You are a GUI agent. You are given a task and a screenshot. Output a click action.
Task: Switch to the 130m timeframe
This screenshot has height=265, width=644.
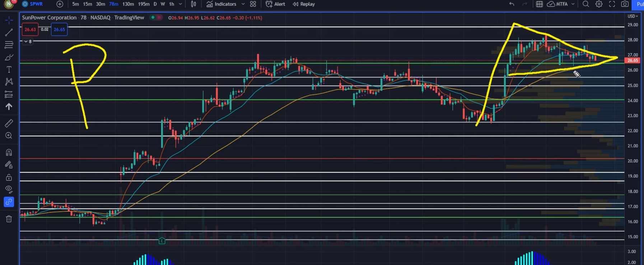[128, 4]
